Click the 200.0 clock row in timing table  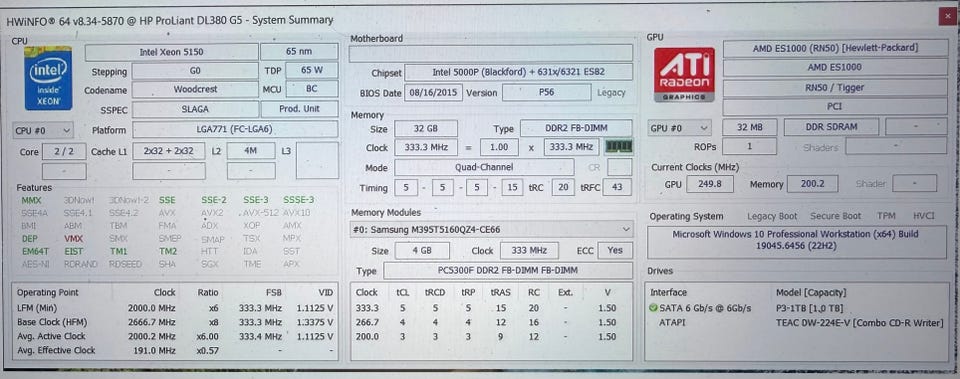coord(490,336)
